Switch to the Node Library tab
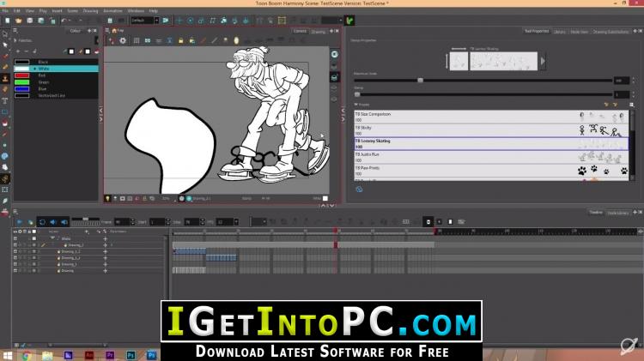 click(617, 213)
